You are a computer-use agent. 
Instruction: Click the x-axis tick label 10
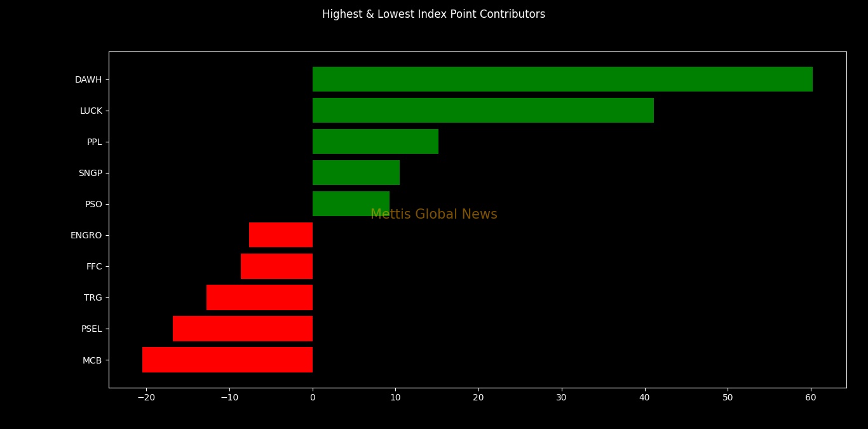(395, 398)
